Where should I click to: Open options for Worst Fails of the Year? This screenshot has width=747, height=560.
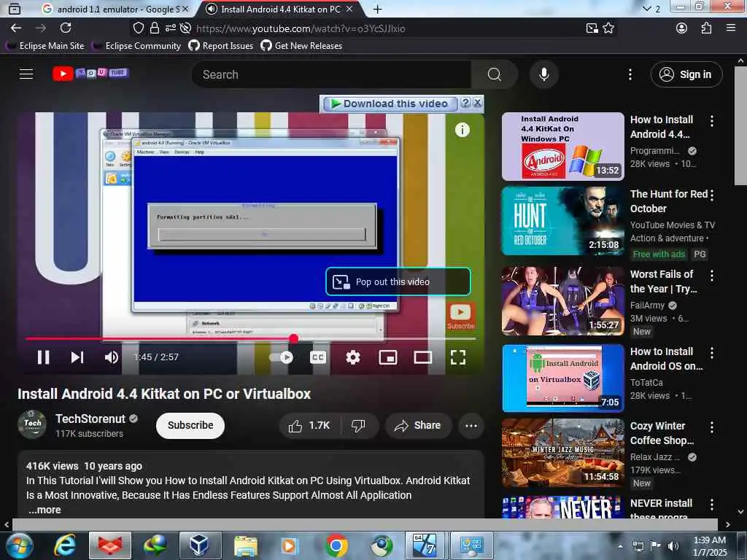[x=712, y=275]
